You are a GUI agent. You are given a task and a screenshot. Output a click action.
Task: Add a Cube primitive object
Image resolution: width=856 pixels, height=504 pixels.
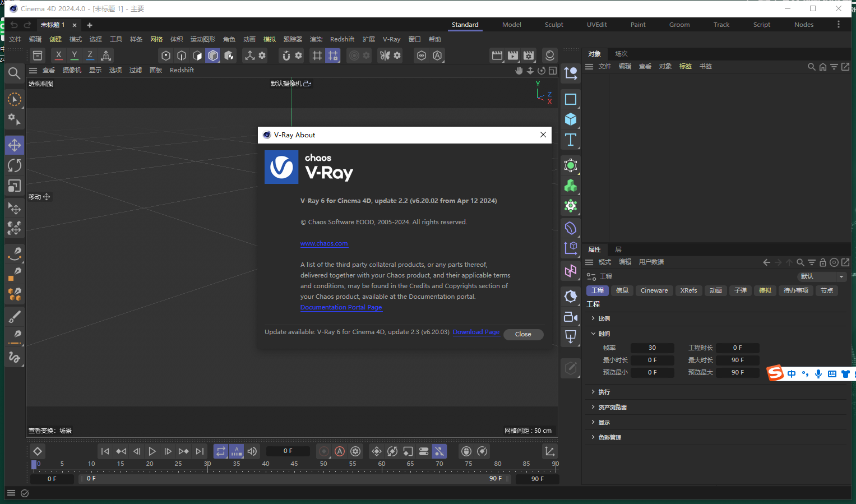[x=571, y=119]
